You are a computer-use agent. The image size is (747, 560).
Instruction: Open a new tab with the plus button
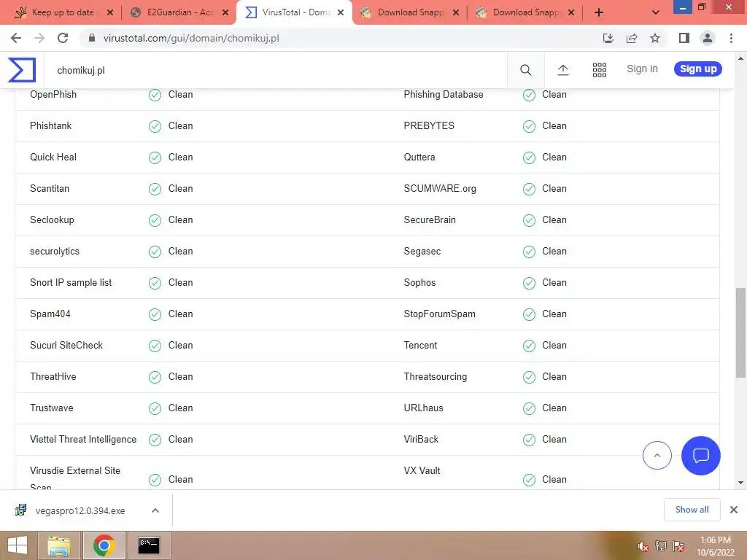[599, 12]
